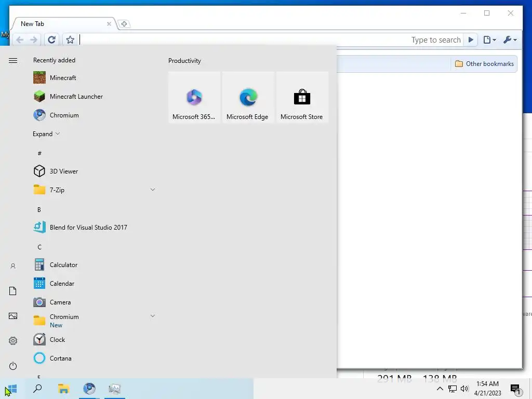Image resolution: width=532 pixels, height=399 pixels.
Task: Open the clock showing 1:54 AM
Action: click(x=487, y=389)
